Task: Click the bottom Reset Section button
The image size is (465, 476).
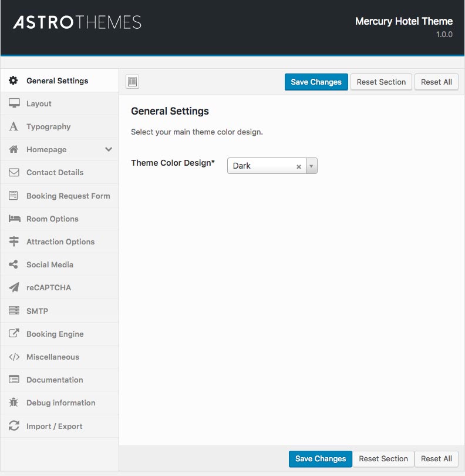Action: click(x=383, y=459)
